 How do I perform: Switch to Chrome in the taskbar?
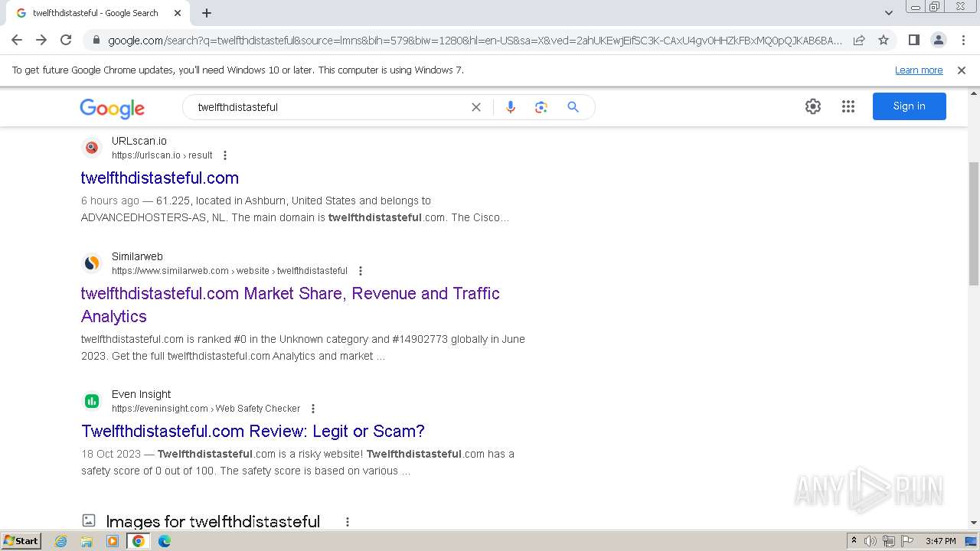(x=139, y=541)
